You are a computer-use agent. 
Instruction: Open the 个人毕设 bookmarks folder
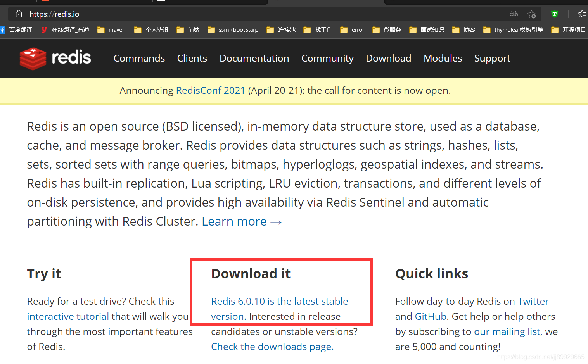pyautogui.click(x=151, y=30)
